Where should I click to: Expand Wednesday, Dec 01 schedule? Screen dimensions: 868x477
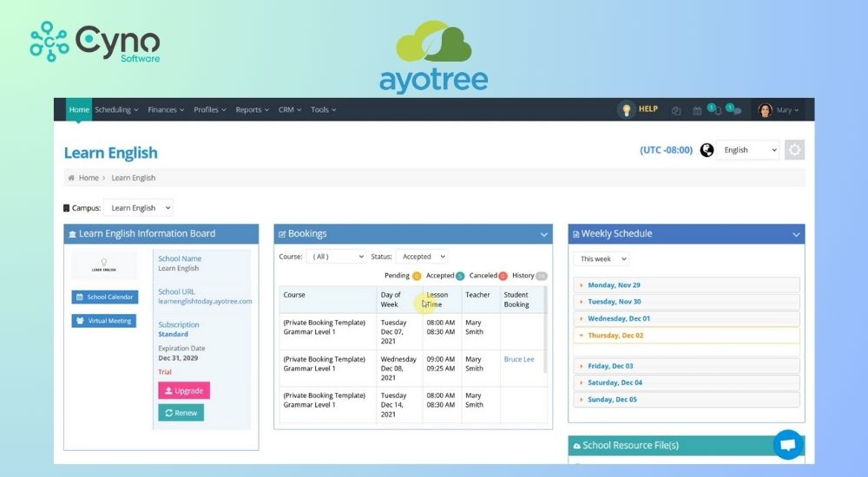point(687,319)
